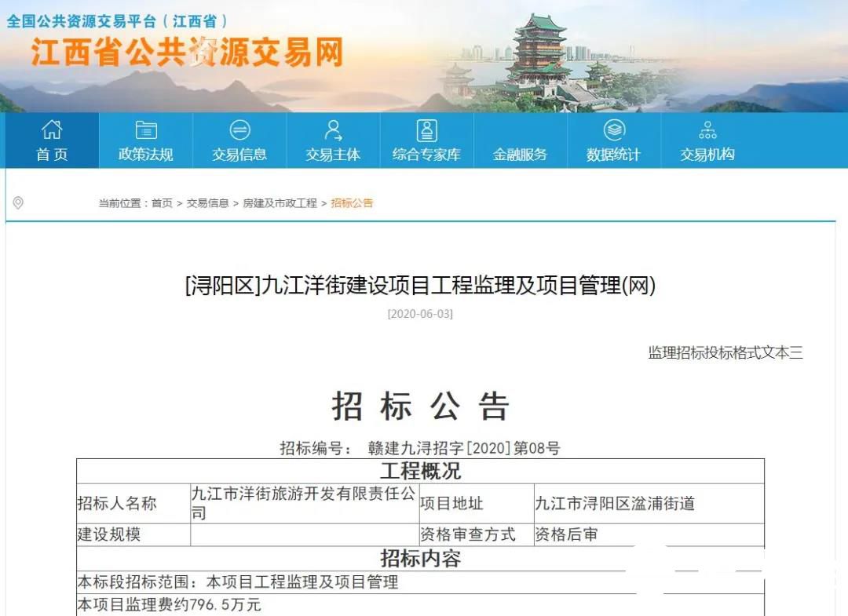Click the 招标公告 main heading
The height and width of the screenshot is (616, 848).
pyautogui.click(x=420, y=406)
